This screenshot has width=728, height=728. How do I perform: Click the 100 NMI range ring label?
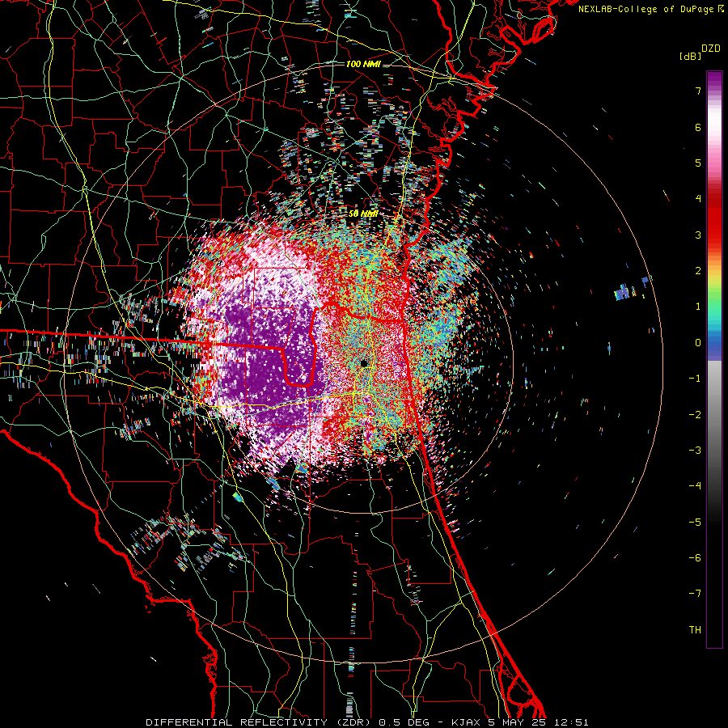[x=363, y=64]
